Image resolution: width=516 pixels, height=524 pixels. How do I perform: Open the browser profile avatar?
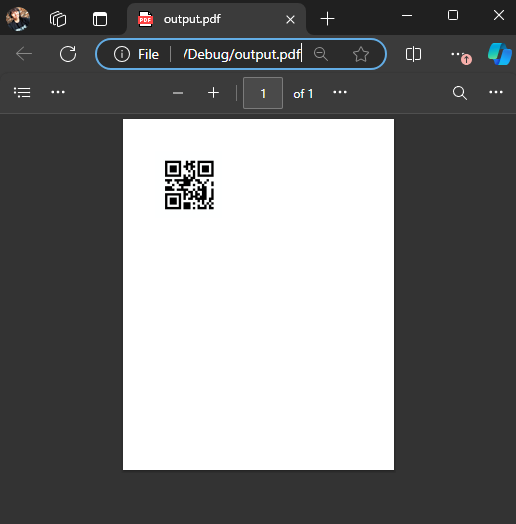(18, 19)
